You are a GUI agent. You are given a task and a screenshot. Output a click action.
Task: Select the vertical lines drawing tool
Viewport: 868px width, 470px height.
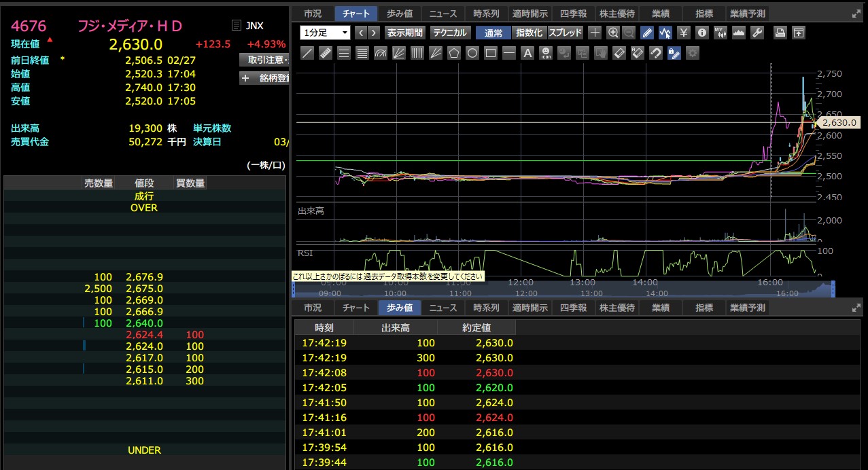[x=417, y=53]
